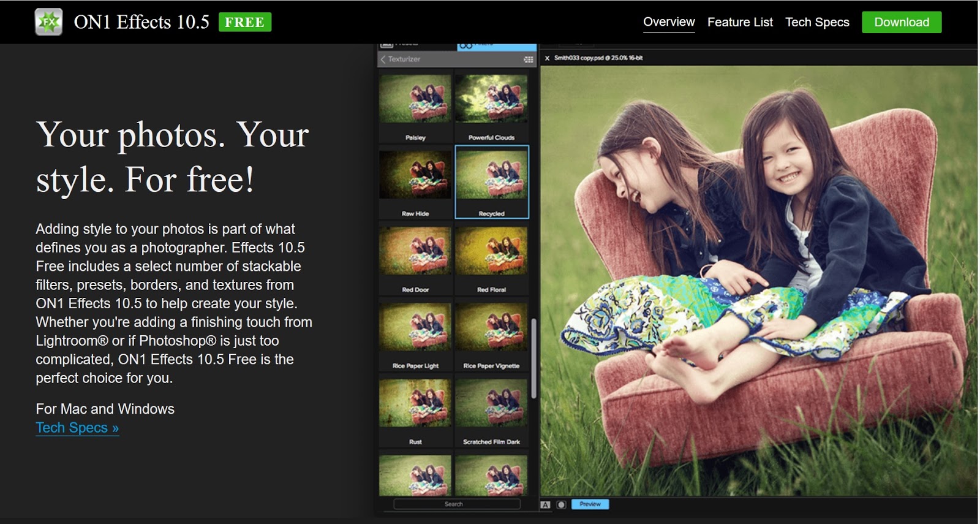The width and height of the screenshot is (980, 524).
Task: Open the Feature List nav item
Action: (740, 22)
